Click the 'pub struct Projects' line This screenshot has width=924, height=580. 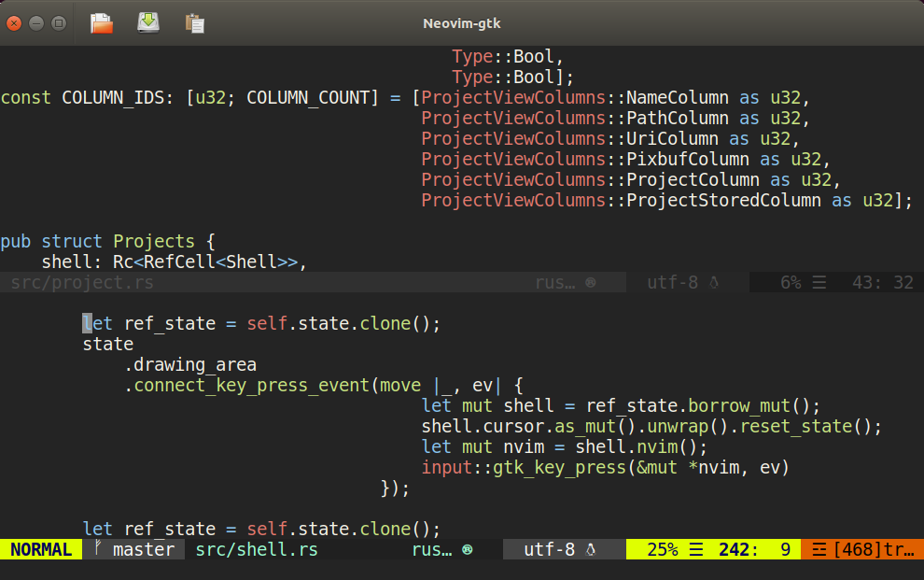pyautogui.click(x=107, y=242)
